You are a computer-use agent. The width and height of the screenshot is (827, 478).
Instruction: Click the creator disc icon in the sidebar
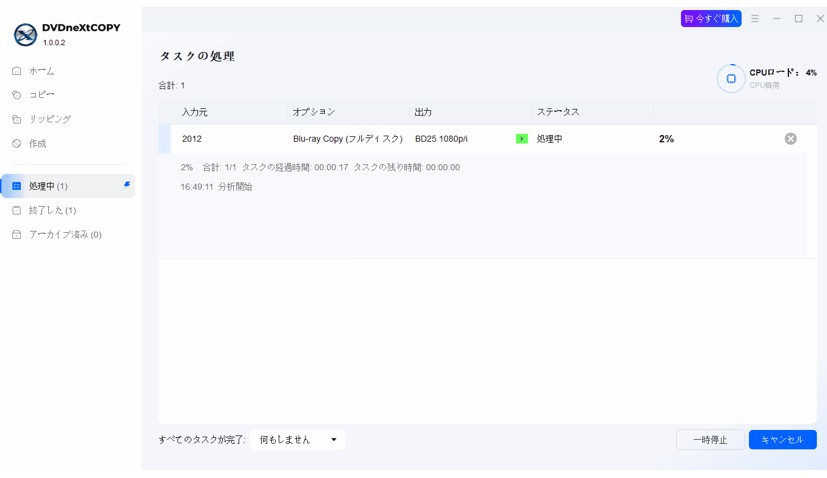[x=16, y=144]
